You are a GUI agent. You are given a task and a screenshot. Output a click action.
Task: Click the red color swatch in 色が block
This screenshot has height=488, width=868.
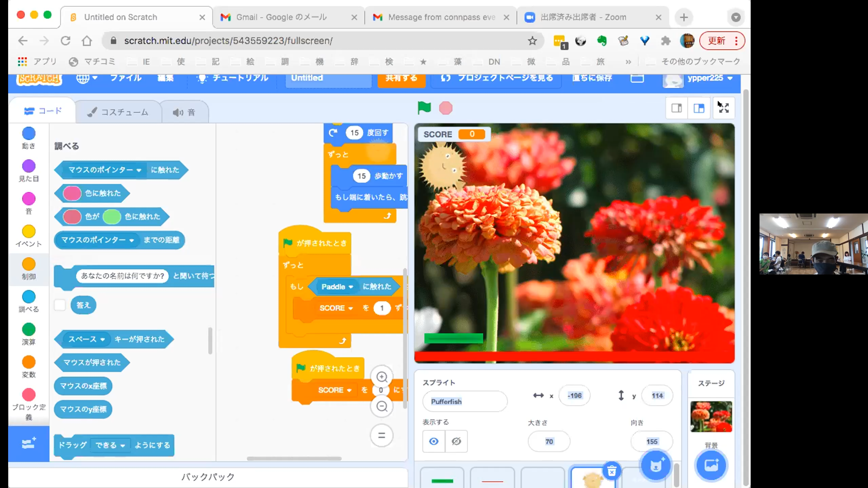pyautogui.click(x=72, y=217)
